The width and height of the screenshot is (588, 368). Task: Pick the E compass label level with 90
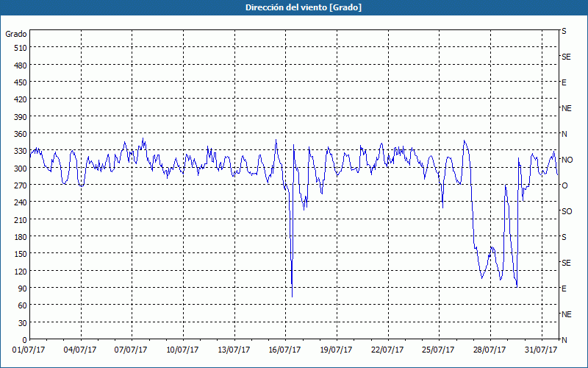(564, 289)
